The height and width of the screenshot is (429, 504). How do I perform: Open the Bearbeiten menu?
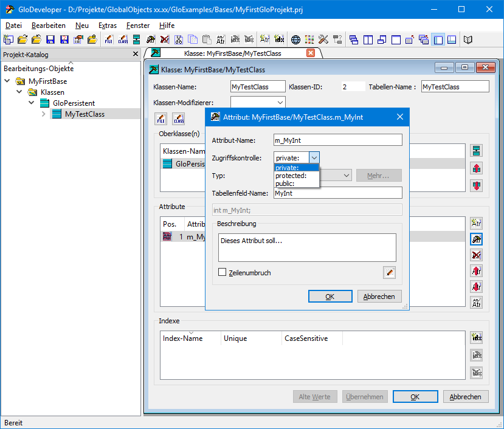[x=49, y=26]
